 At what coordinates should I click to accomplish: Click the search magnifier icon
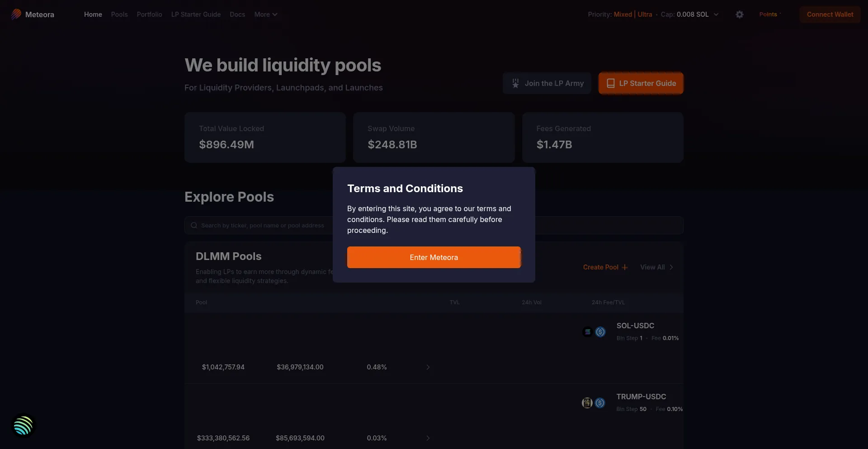tap(194, 225)
